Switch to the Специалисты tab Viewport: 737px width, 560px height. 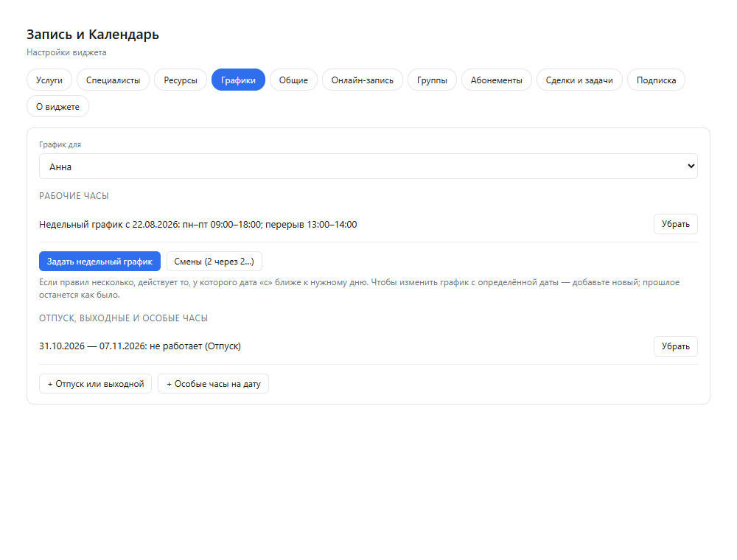pos(113,80)
